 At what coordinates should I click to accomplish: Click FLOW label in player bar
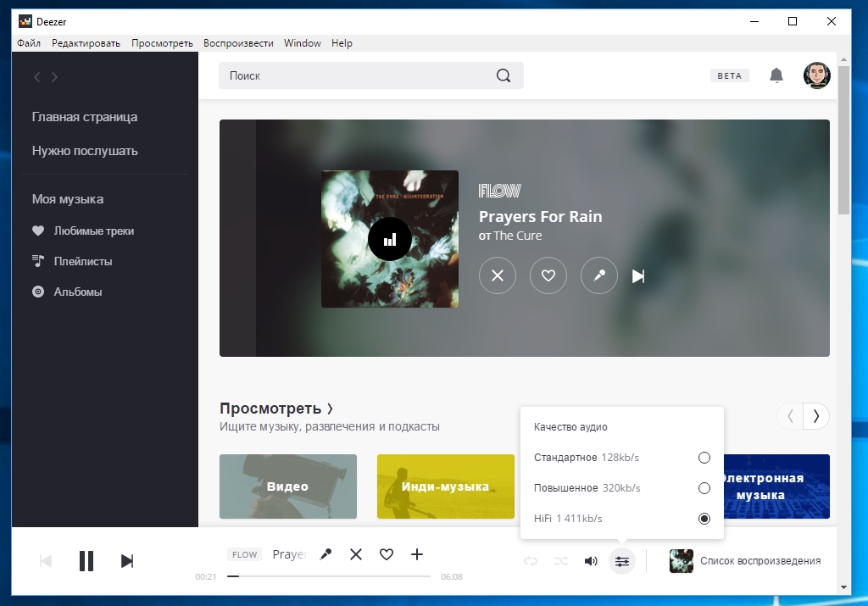click(x=244, y=554)
